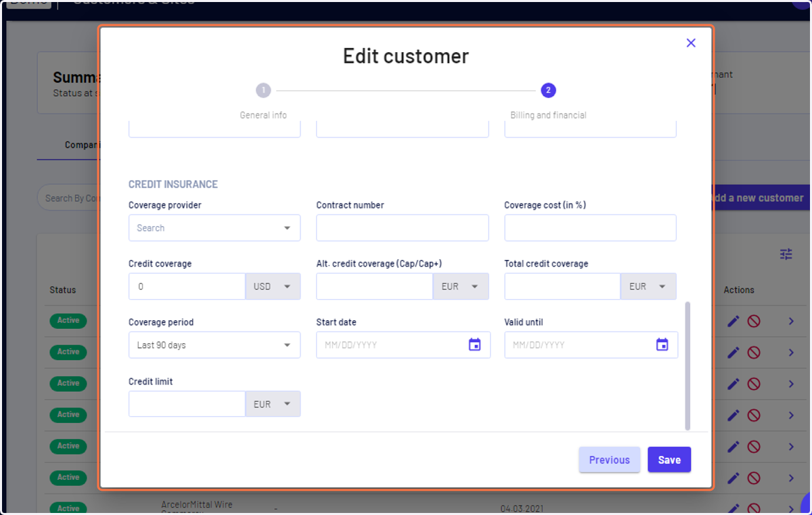Open the Alt. credit coverage EUR dropdown
The image size is (812, 515).
pyautogui.click(x=461, y=286)
